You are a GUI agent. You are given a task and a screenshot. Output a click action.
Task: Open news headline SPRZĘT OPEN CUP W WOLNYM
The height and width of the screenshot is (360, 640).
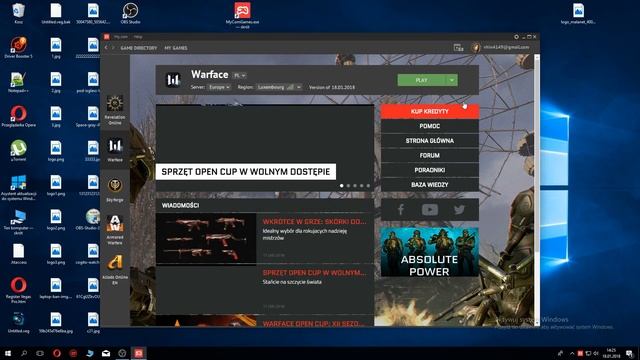(x=314, y=273)
